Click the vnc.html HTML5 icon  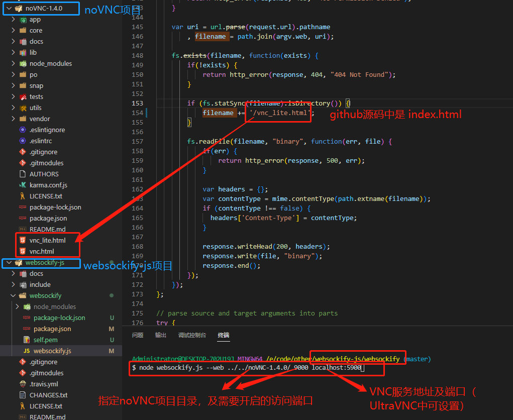(x=23, y=252)
